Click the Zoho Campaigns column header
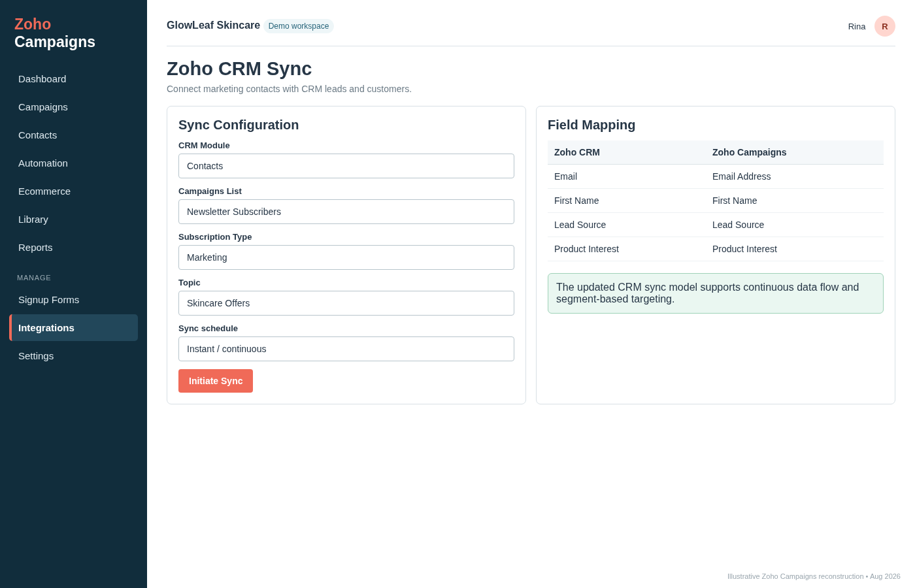The height and width of the screenshot is (588, 915). 795,152
